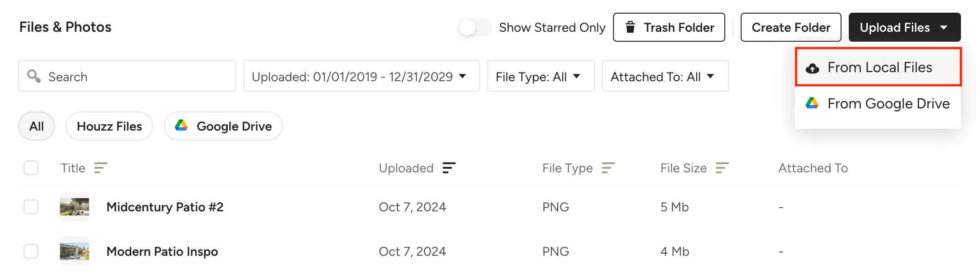Viewport: 980px width, 273px height.
Task: Sort by Uploaded date icon
Action: pos(449,168)
